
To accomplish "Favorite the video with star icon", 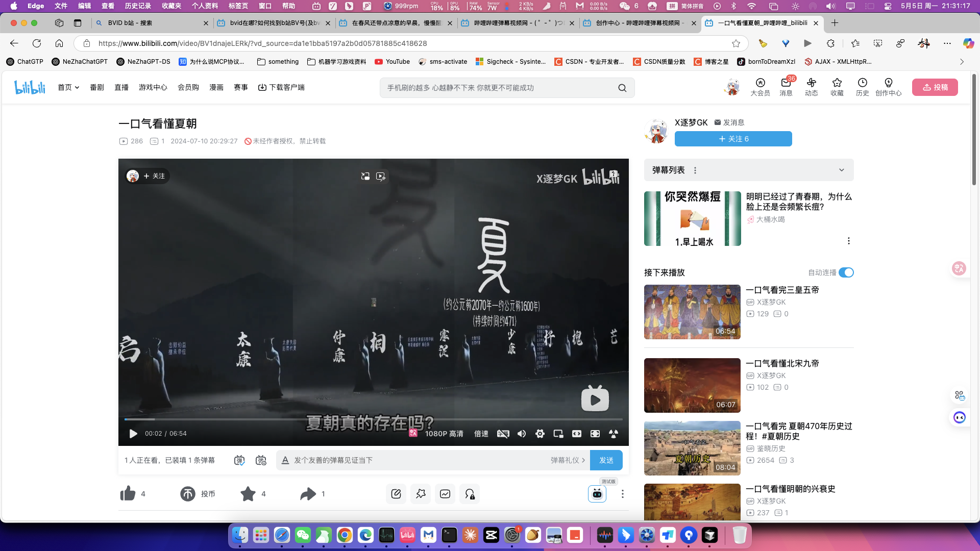I will (x=248, y=494).
